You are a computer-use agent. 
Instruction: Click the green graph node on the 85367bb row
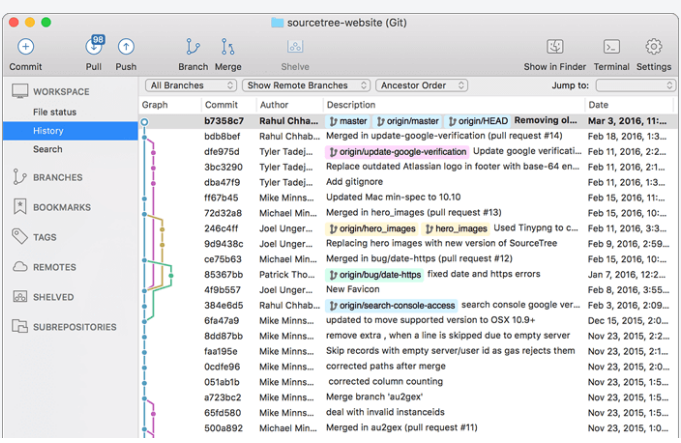coord(171,275)
